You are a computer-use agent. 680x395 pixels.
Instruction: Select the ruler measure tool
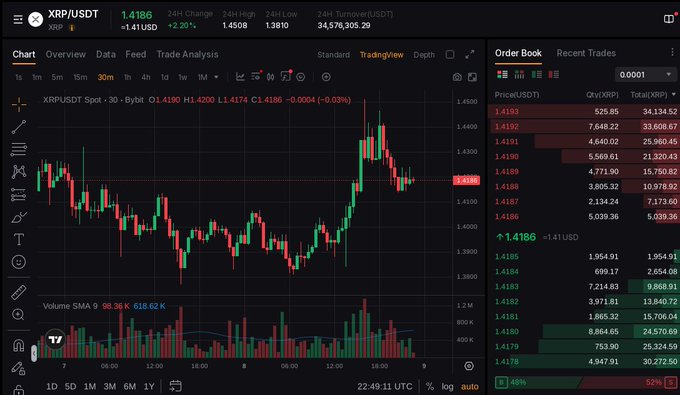click(19, 293)
